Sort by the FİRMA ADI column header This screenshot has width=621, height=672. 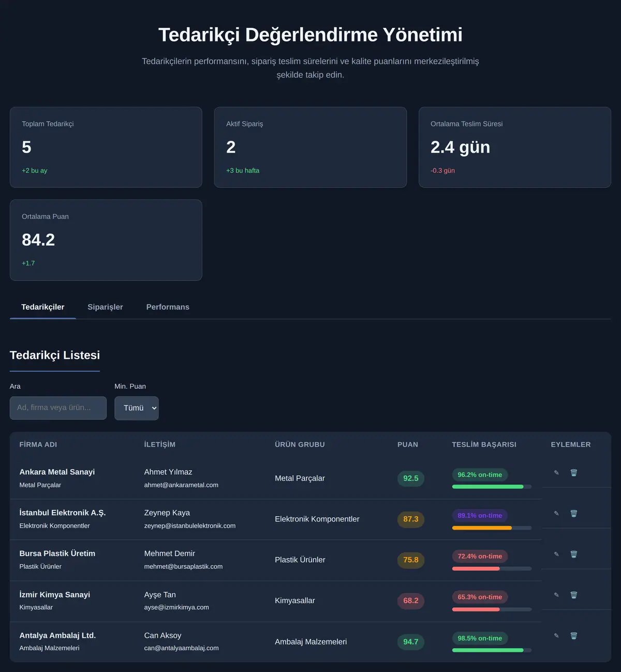(x=38, y=444)
